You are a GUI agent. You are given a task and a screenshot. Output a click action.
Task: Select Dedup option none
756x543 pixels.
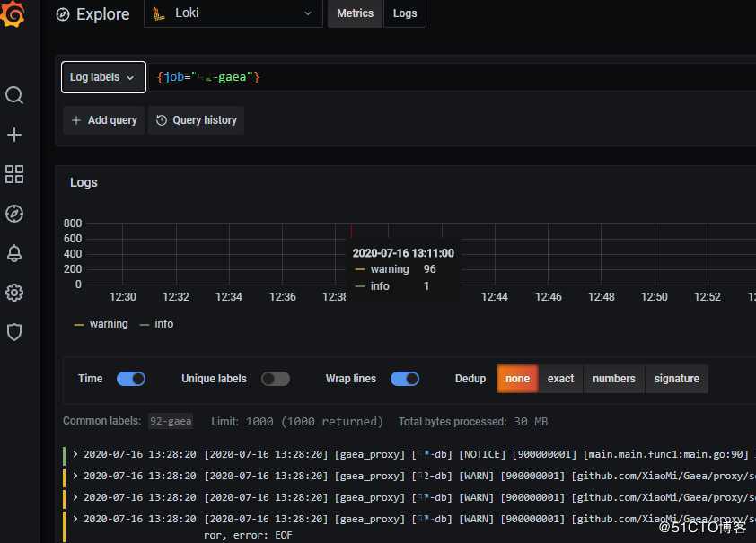(x=517, y=379)
